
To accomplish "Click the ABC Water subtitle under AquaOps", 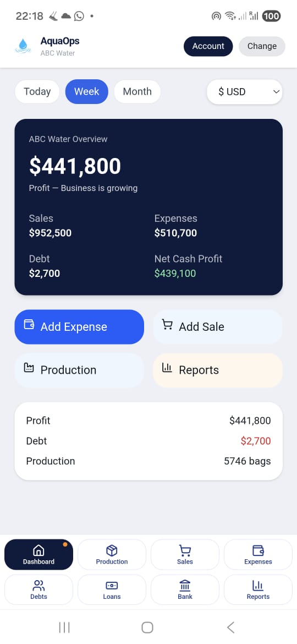I will [x=58, y=53].
